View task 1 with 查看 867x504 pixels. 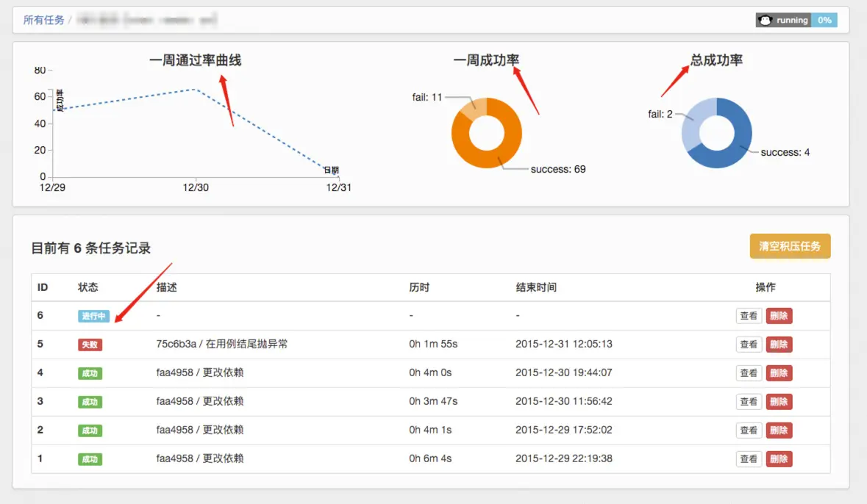(749, 458)
